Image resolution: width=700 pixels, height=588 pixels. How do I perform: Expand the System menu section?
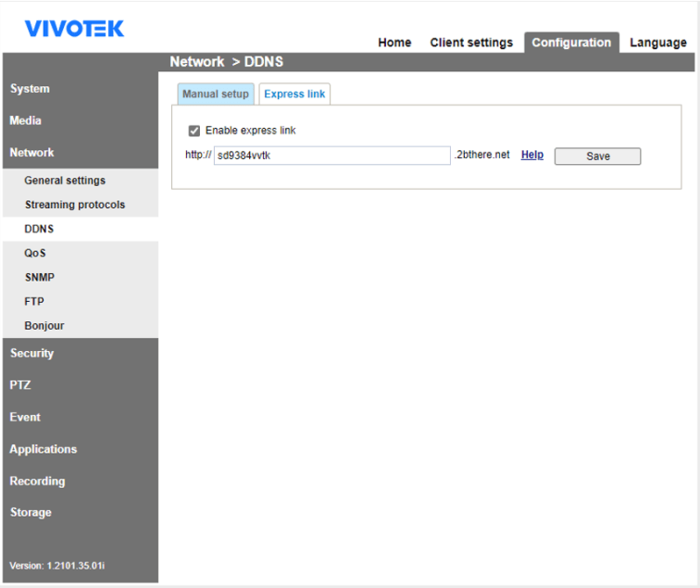coord(30,89)
